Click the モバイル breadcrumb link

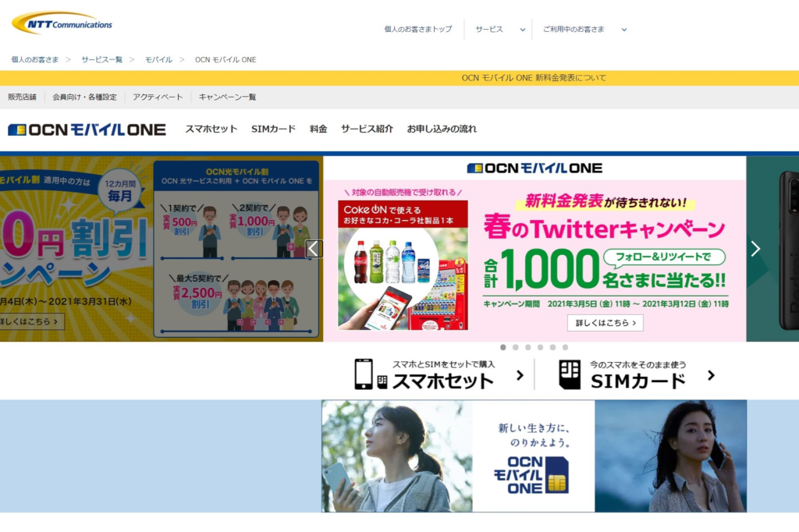pos(158,59)
